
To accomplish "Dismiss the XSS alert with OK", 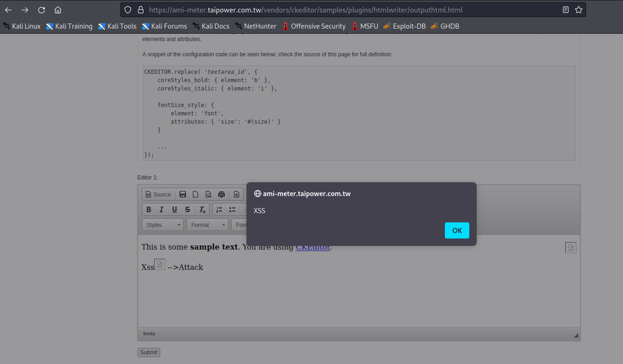I will [x=457, y=231].
